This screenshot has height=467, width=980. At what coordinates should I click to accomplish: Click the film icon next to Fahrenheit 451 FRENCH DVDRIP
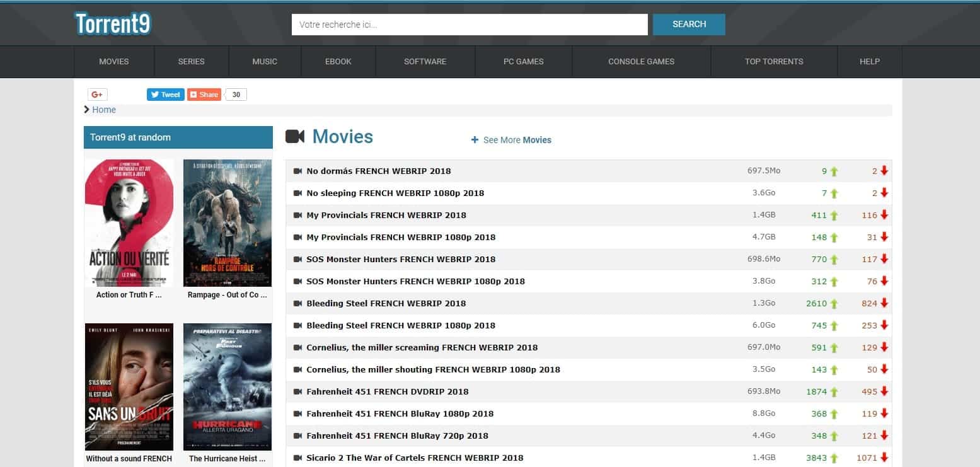(x=296, y=391)
